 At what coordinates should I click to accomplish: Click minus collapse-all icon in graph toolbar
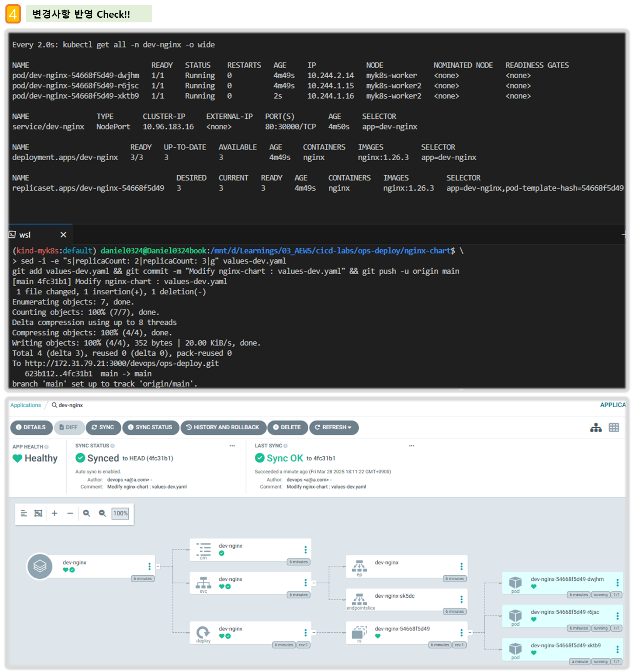[70, 513]
